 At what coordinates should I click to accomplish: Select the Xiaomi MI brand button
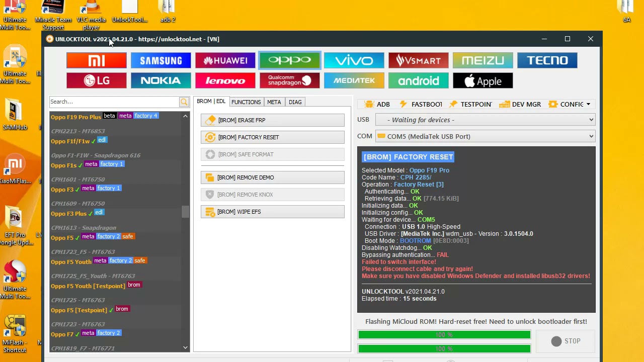tap(97, 60)
